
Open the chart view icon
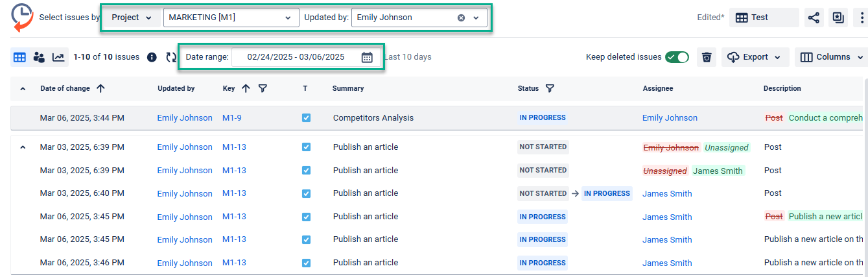58,57
